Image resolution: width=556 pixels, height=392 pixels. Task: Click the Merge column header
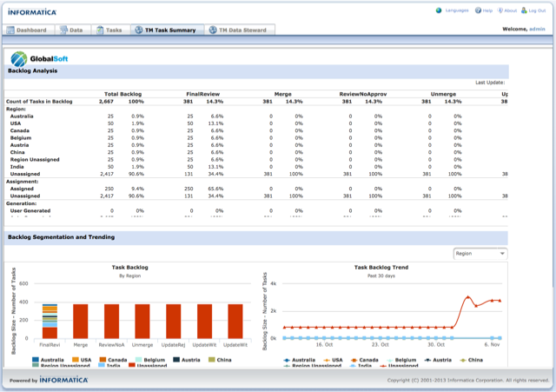[x=282, y=94]
